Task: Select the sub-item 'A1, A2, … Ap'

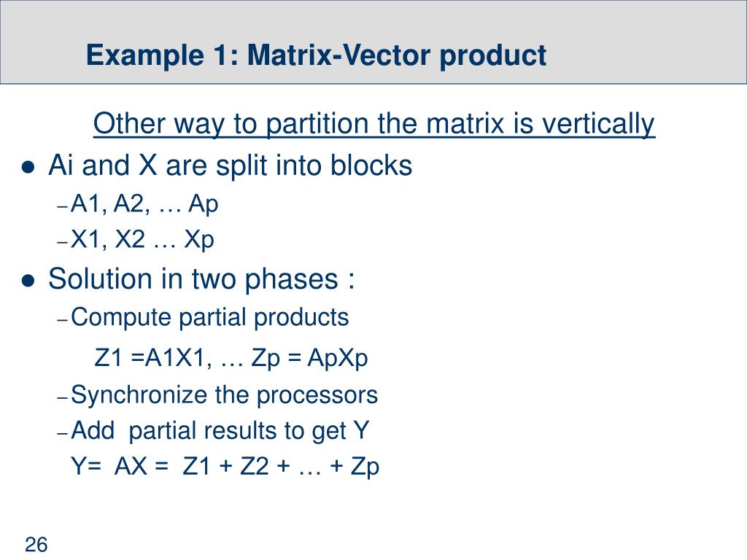Action: [x=144, y=204]
